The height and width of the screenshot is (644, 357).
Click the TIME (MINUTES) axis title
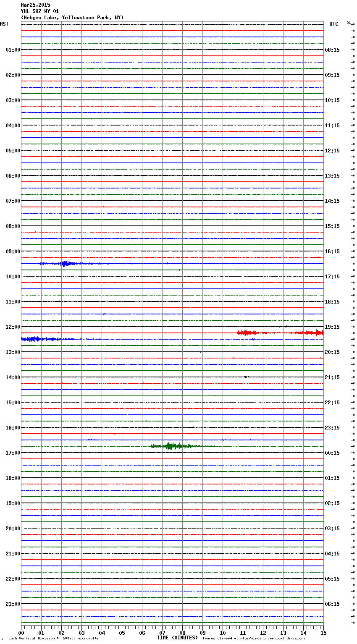177,638
